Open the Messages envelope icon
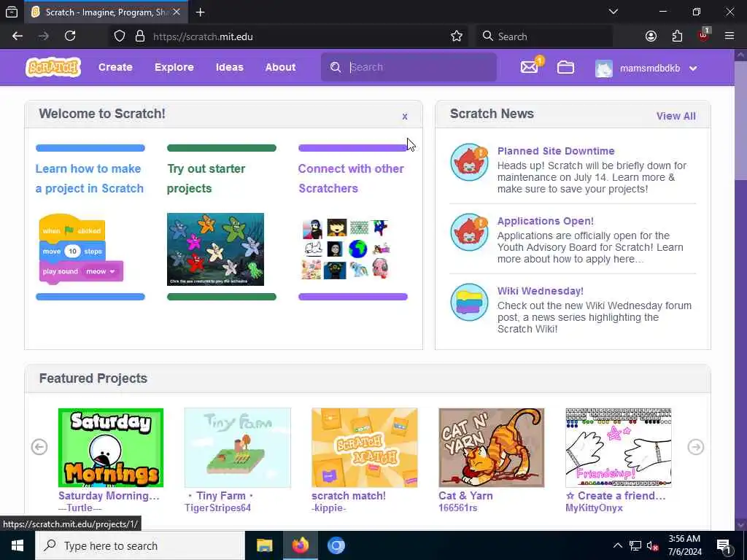 530,67
